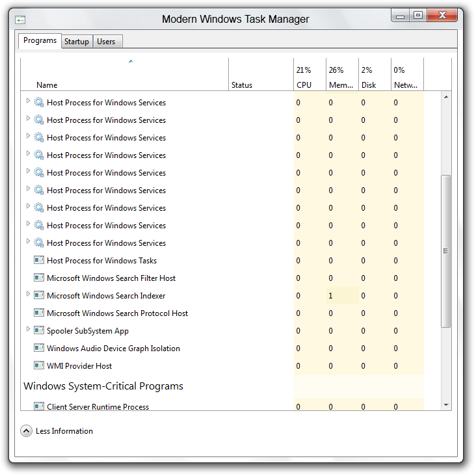Screen dimensions: 476x476
Task: Click Windows System-Critical Programs group heading
Action: 103,386
